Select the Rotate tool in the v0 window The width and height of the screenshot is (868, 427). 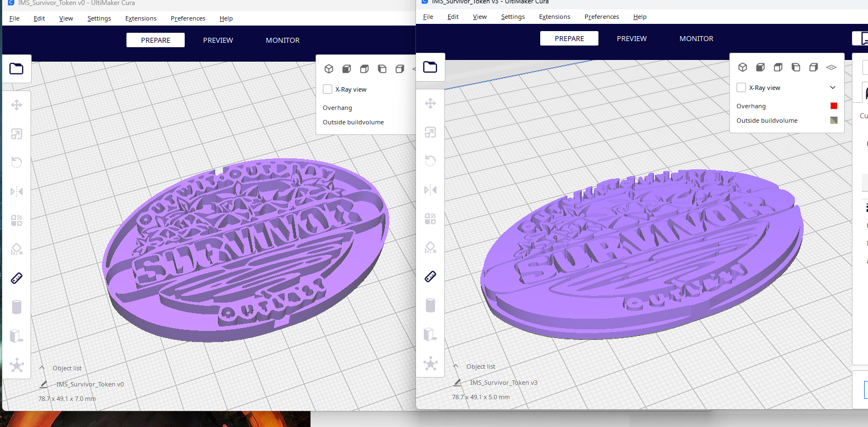click(17, 163)
